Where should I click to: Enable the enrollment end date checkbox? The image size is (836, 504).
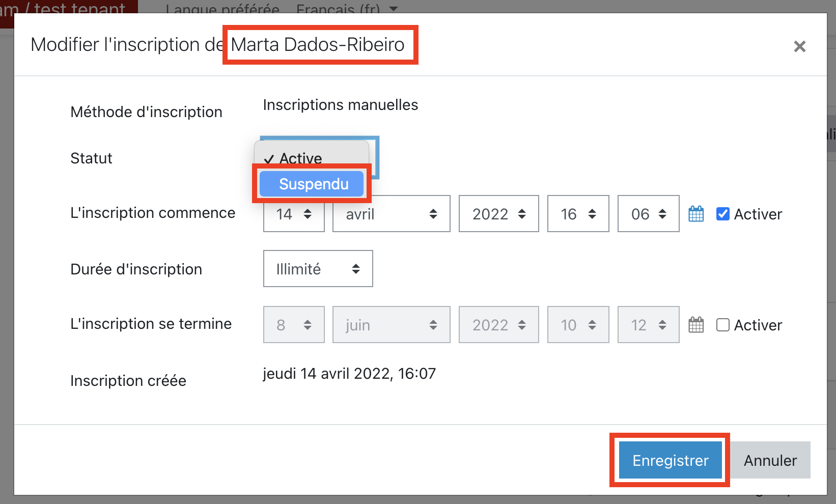722,325
